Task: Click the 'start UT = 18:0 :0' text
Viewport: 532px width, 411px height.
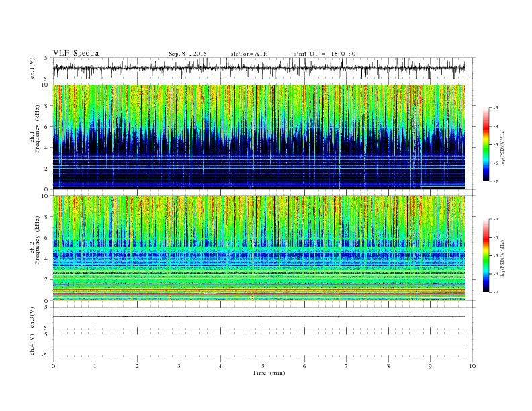Action: click(324, 54)
